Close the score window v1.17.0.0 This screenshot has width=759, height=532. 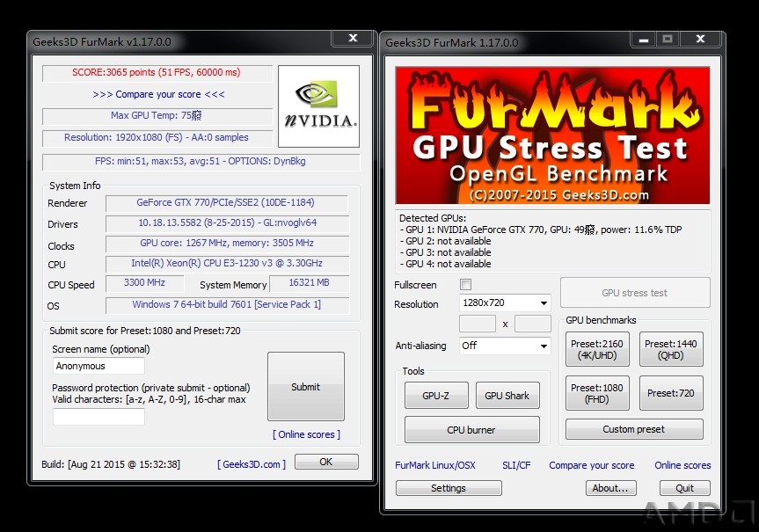tap(354, 38)
